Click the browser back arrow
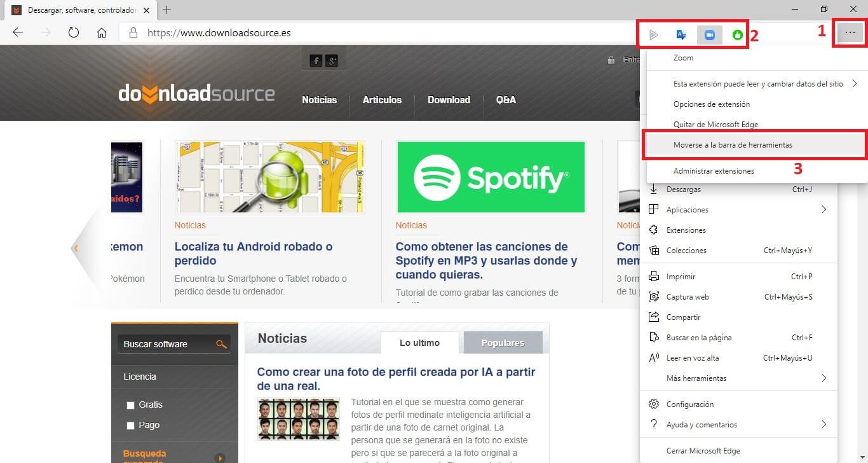This screenshot has height=463, width=868. pyautogui.click(x=18, y=33)
